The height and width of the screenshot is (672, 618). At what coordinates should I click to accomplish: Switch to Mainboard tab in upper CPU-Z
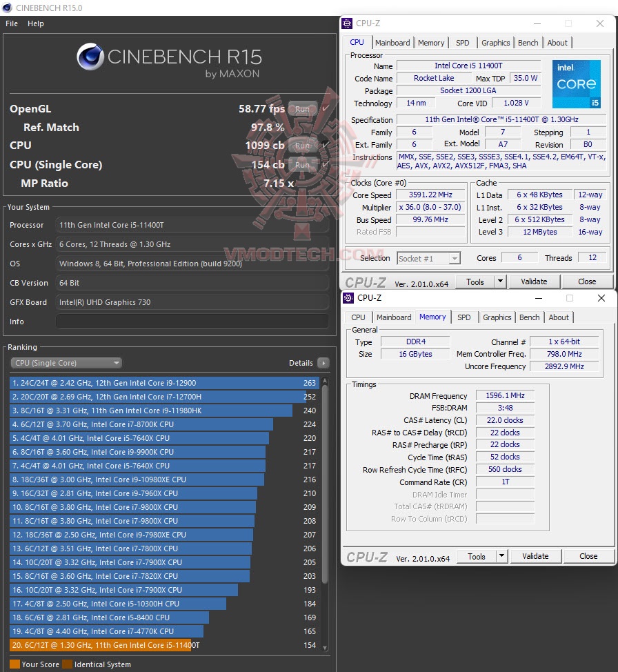pos(392,43)
